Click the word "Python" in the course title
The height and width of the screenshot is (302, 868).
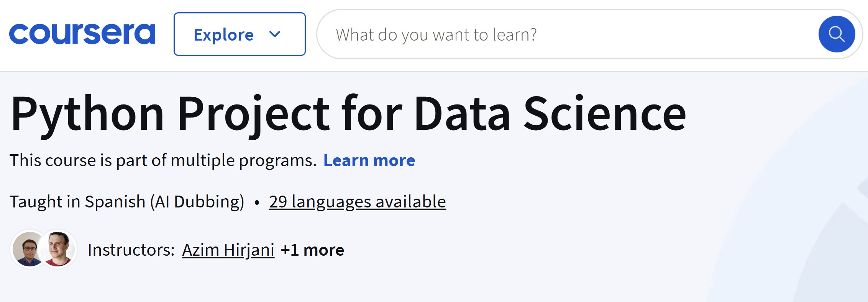88,114
